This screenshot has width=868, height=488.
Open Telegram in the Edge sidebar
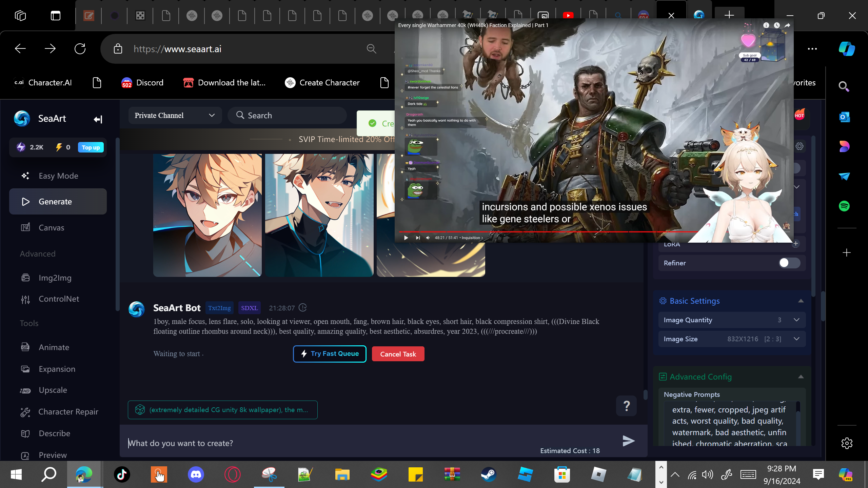[x=844, y=176]
